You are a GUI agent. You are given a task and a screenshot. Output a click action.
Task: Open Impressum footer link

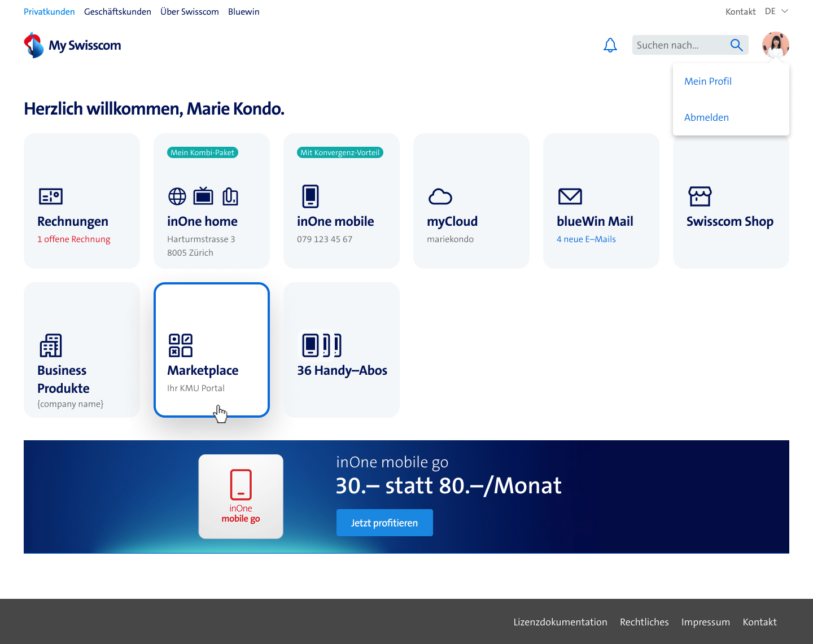click(706, 622)
